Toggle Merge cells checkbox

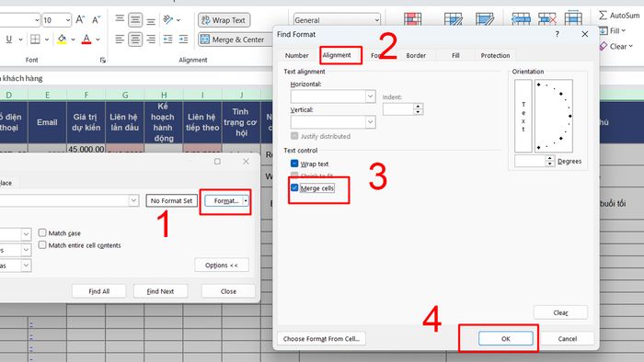pyautogui.click(x=294, y=187)
